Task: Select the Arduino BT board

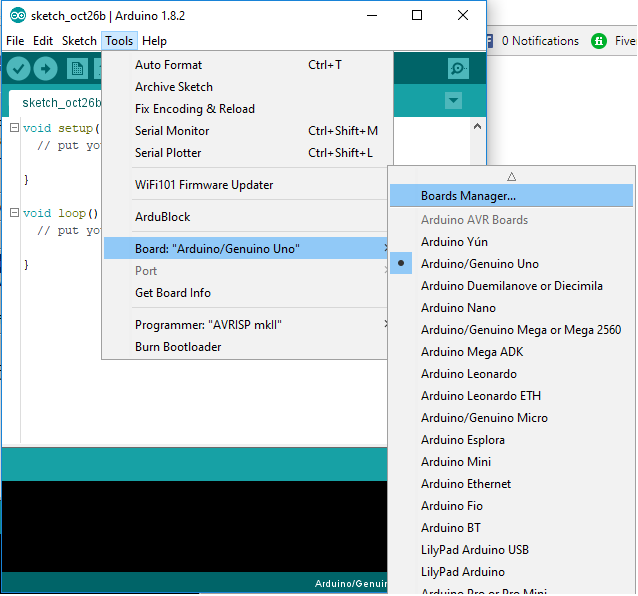Action: 511,528
